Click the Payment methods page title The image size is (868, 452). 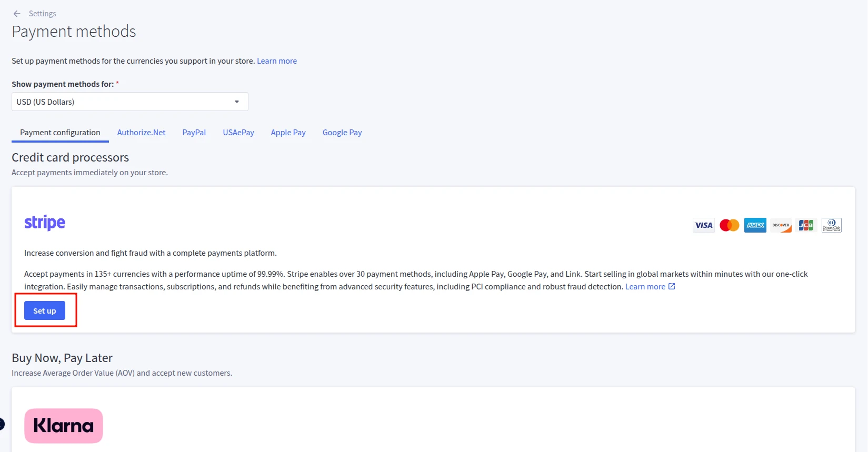point(74,32)
